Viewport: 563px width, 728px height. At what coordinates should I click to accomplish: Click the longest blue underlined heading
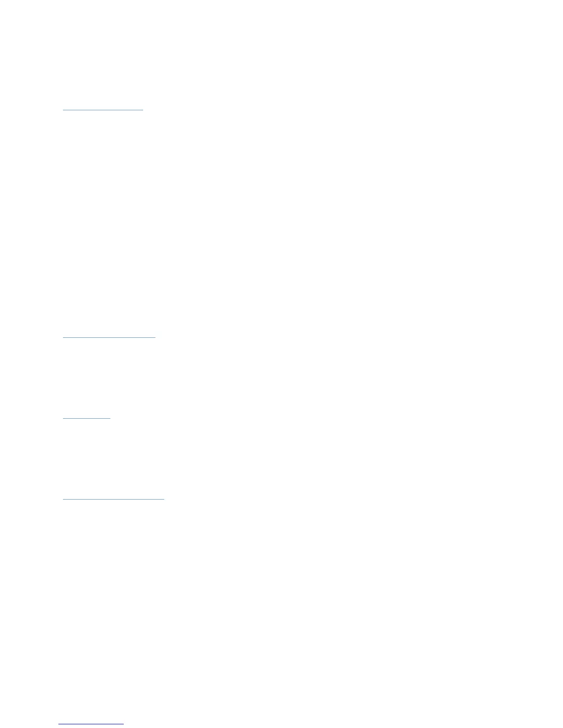[113, 495]
